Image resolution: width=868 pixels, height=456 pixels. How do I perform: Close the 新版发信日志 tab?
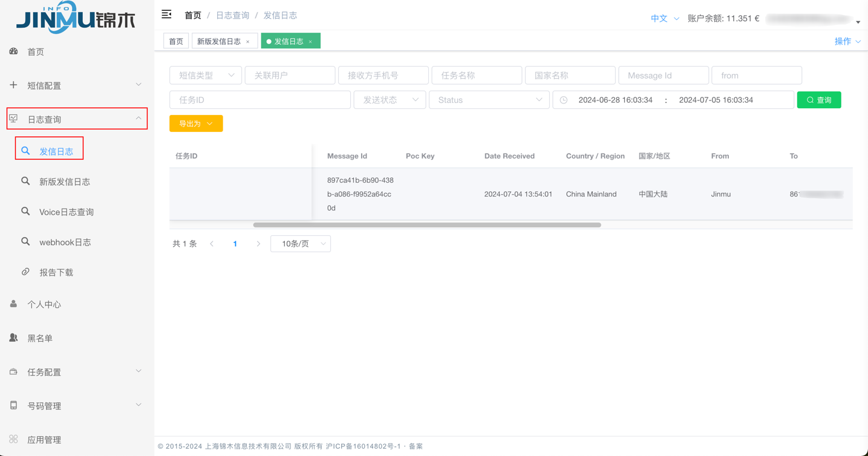pos(248,42)
